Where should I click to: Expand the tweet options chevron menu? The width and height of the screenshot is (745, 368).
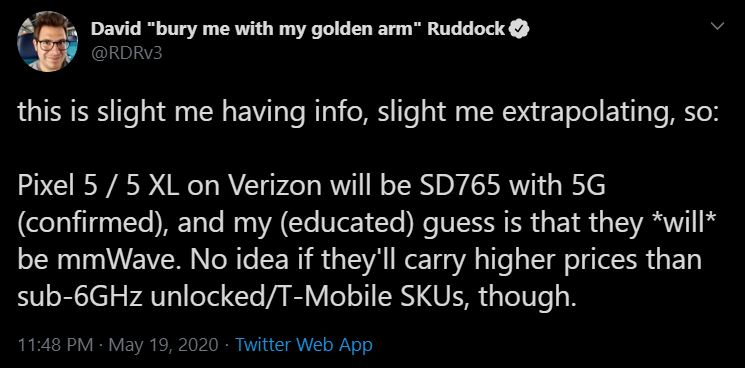pos(717,26)
